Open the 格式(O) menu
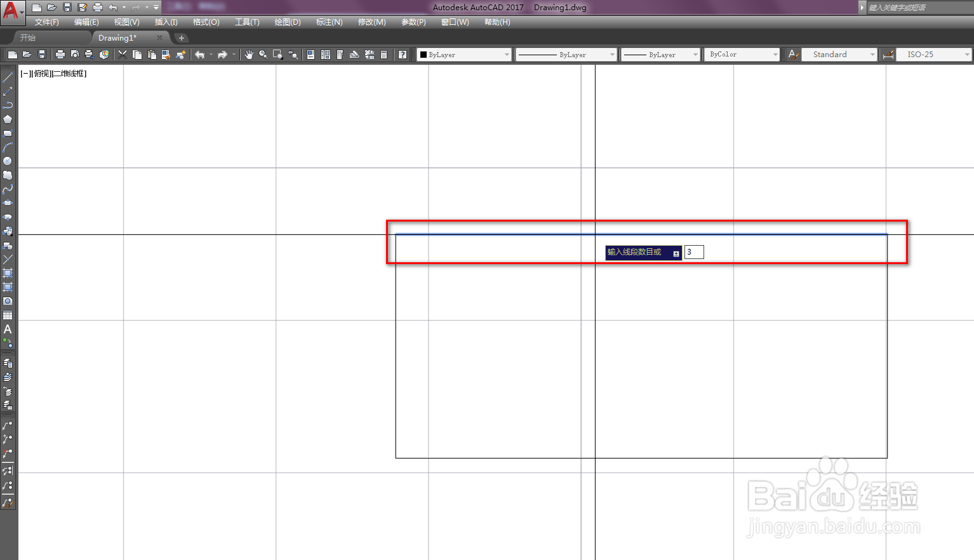The height and width of the screenshot is (560, 974). [x=206, y=22]
